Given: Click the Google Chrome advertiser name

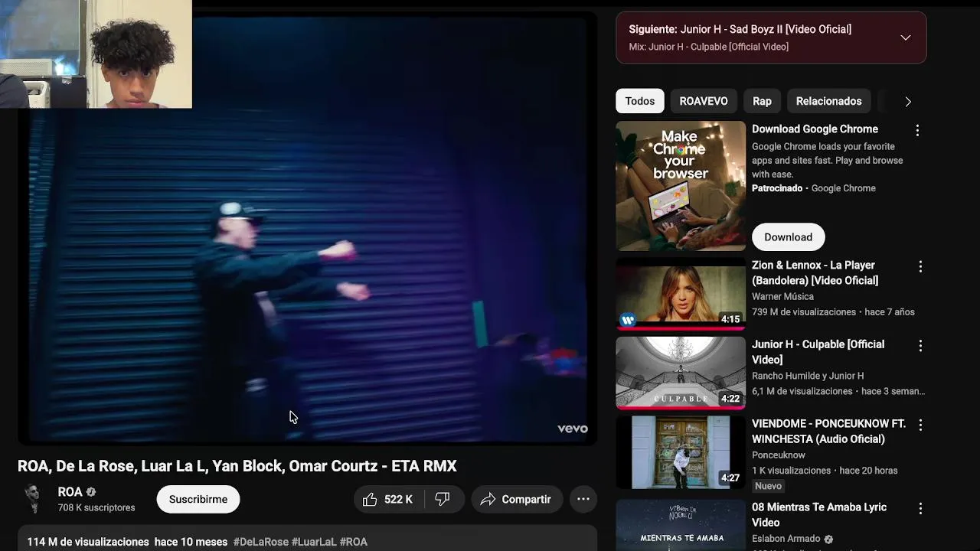Looking at the screenshot, I should click(x=843, y=188).
